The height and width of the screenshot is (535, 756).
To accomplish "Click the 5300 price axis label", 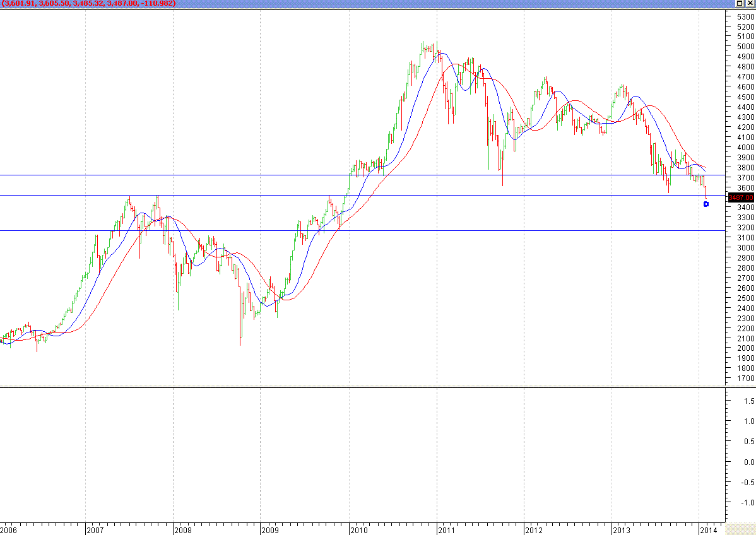I will click(745, 16).
